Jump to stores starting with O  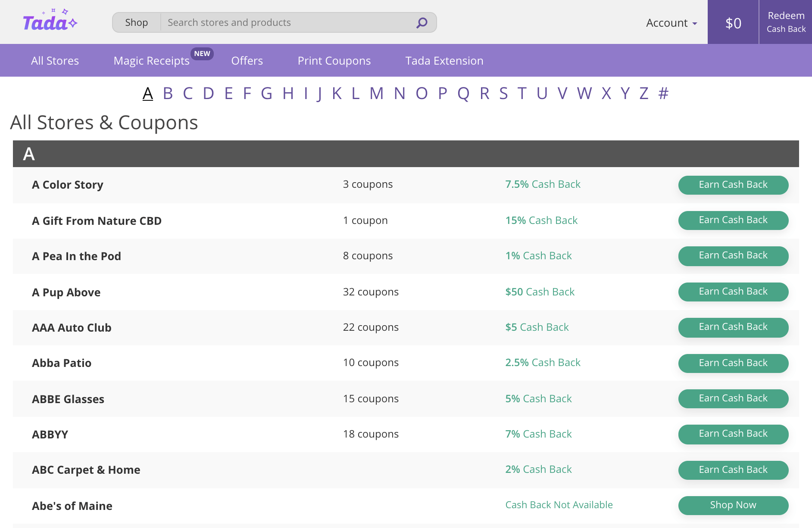(x=422, y=93)
